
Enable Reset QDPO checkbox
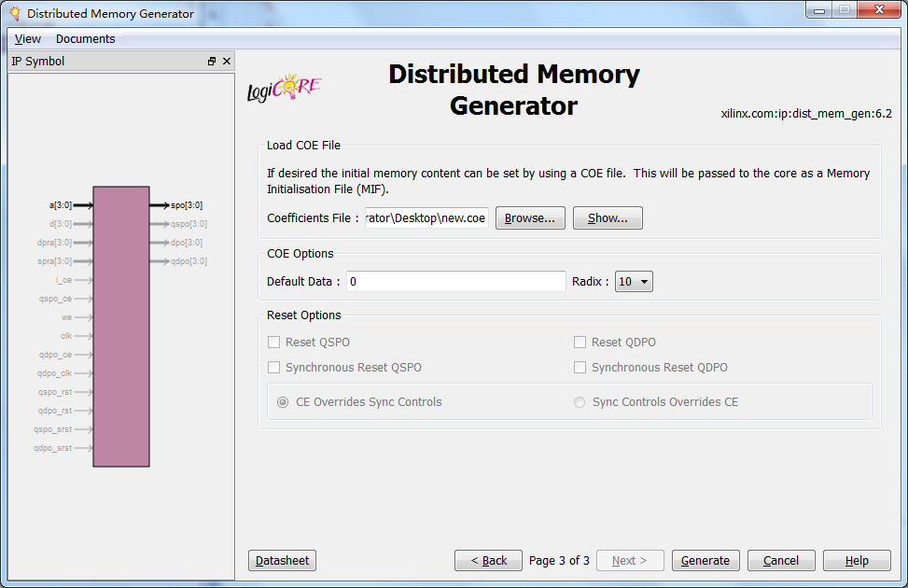(580, 343)
